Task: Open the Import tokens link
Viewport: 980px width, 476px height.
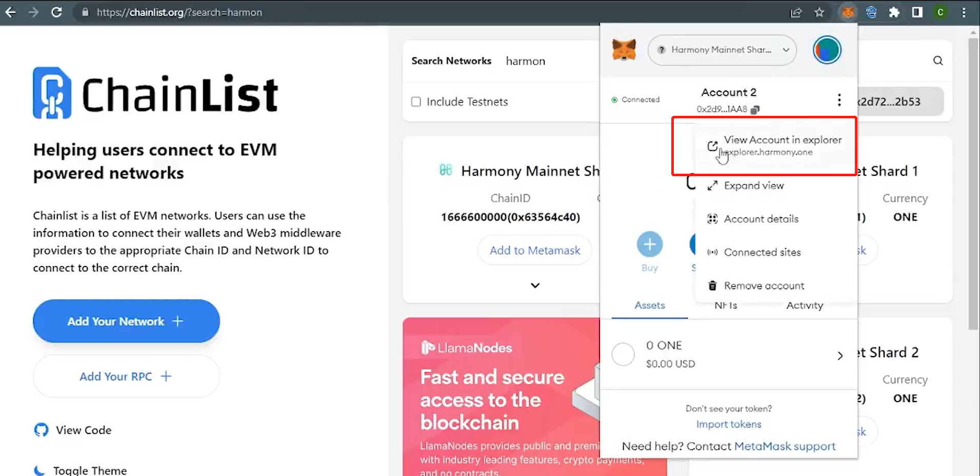Action: pyautogui.click(x=729, y=424)
